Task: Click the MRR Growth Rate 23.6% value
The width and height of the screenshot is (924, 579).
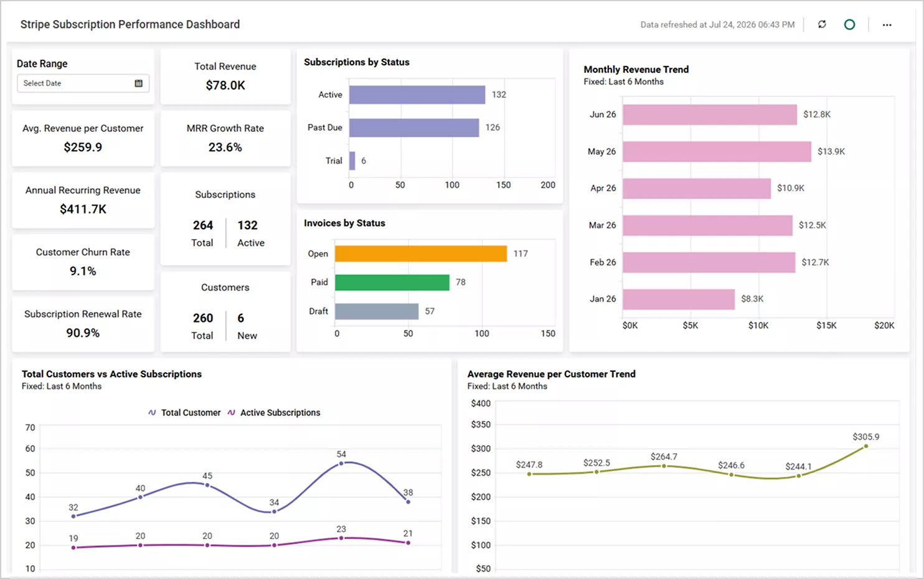Action: click(x=225, y=148)
